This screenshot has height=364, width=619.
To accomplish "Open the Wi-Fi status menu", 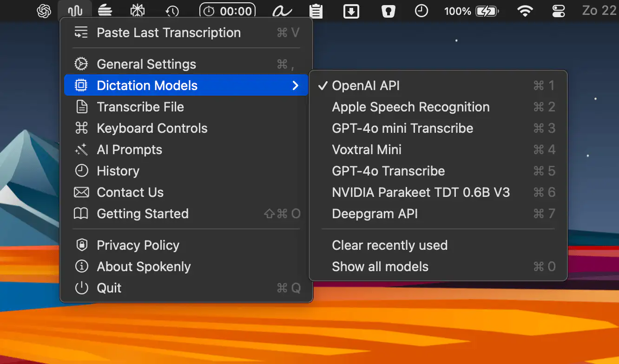I will pyautogui.click(x=525, y=11).
